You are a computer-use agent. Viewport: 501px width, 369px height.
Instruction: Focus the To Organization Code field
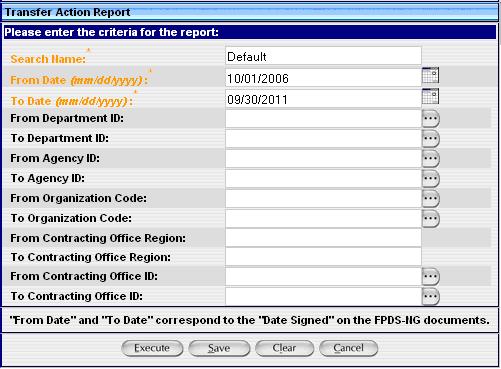tap(323, 219)
